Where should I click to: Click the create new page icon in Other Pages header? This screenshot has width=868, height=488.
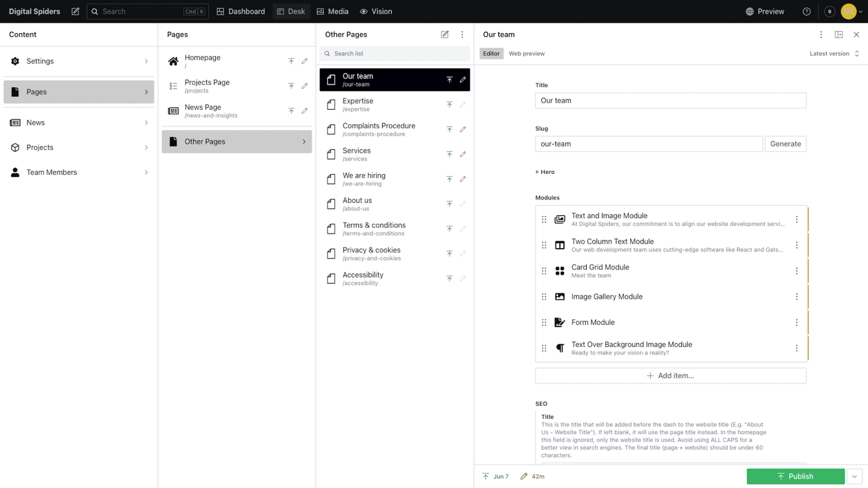(x=445, y=34)
